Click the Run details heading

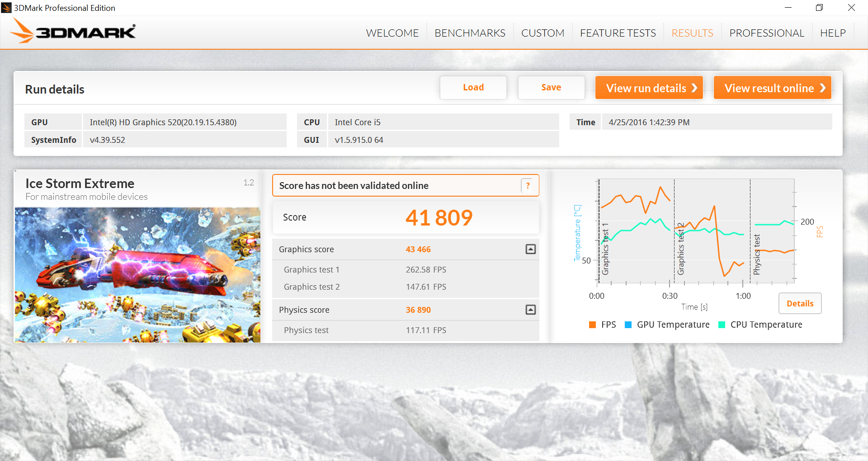click(55, 89)
